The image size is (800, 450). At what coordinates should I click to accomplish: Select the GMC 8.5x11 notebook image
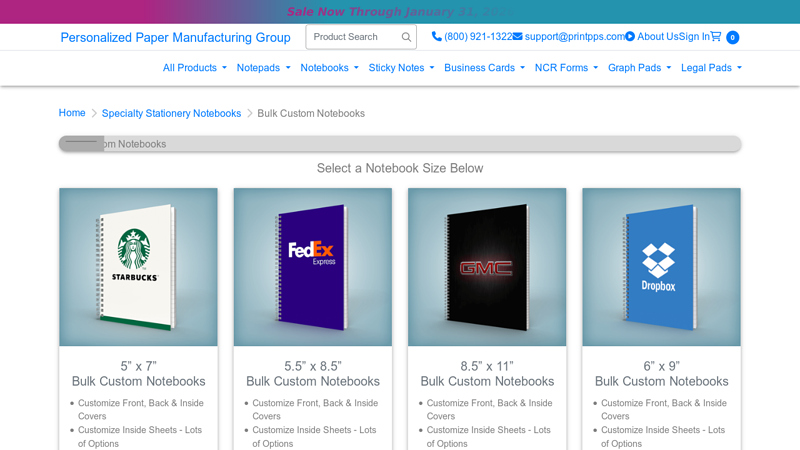[x=487, y=267]
